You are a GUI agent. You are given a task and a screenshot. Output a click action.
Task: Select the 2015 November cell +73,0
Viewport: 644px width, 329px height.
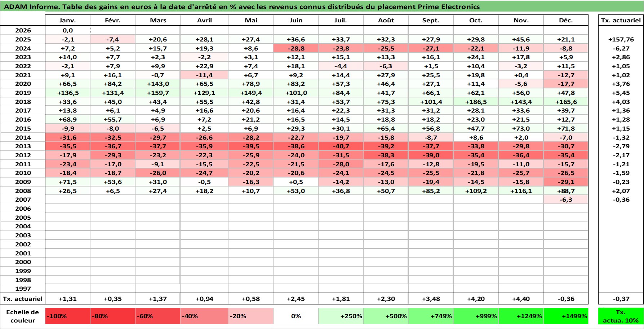(x=521, y=128)
